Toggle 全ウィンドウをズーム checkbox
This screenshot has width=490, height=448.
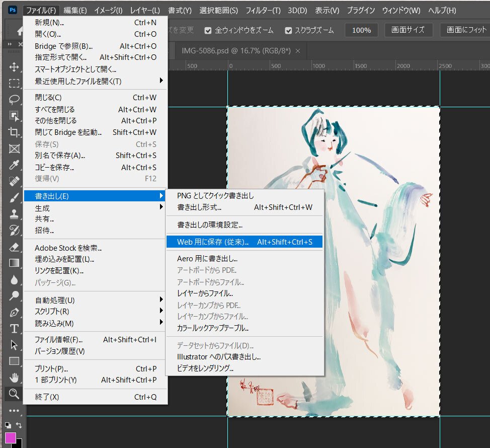208,30
